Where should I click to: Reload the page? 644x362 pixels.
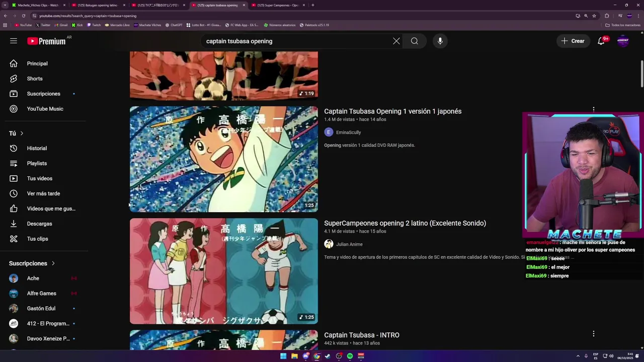tap(23, 16)
